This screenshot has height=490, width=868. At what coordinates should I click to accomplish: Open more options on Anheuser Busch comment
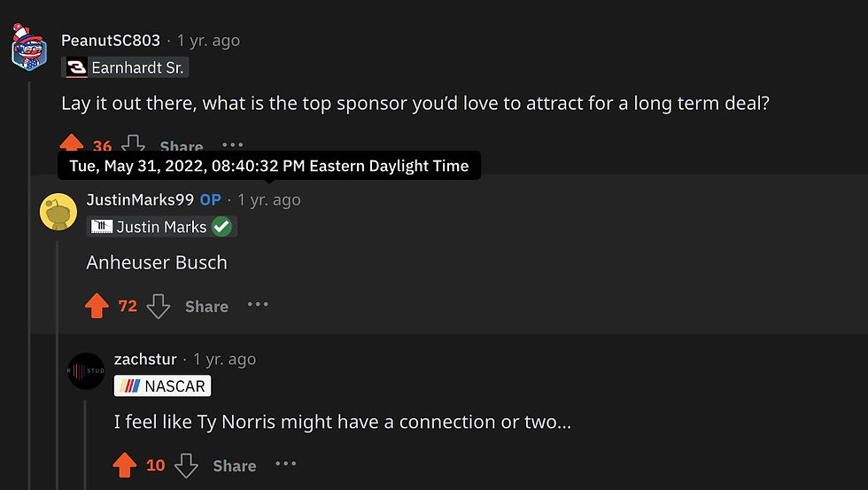[x=258, y=305]
